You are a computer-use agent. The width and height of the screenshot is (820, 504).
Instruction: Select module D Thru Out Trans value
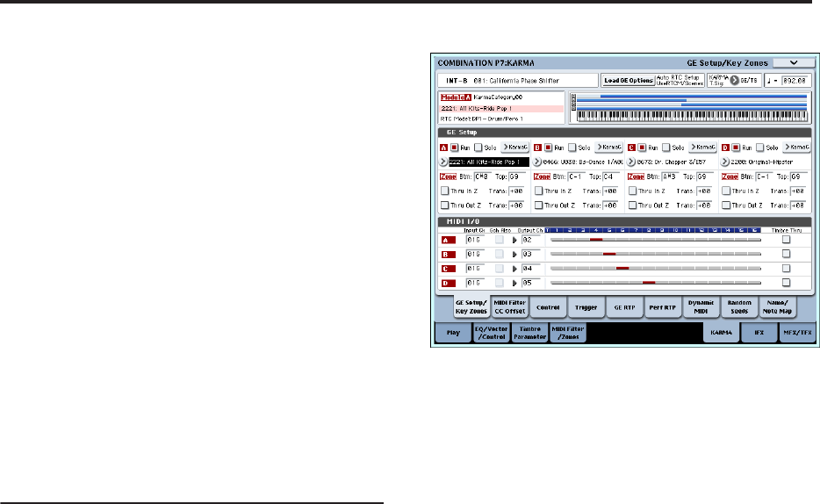(797, 205)
